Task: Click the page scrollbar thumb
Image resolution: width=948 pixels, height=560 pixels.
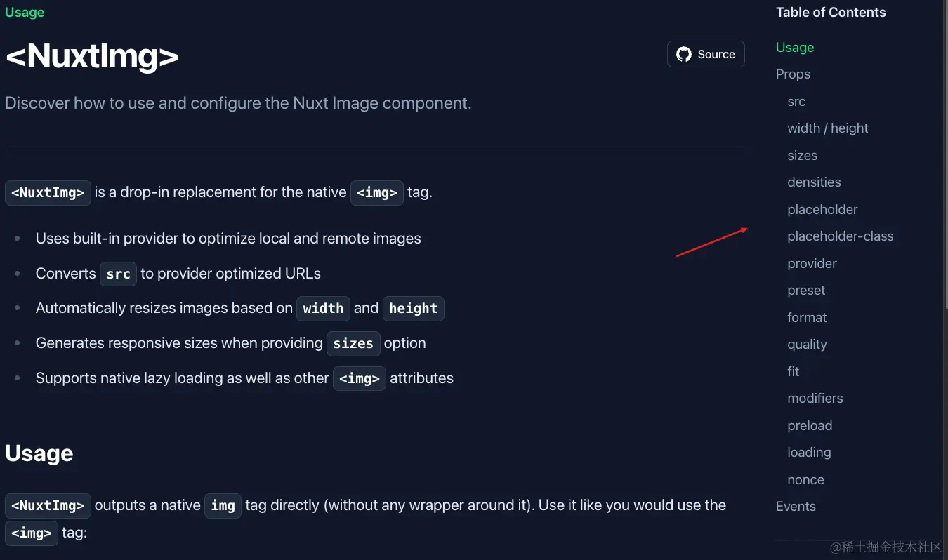Action: tap(945, 154)
